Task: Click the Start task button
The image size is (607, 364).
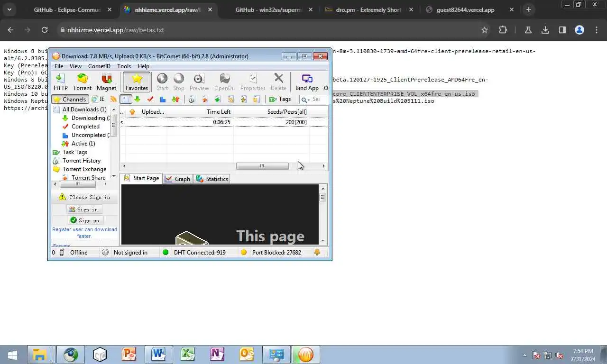Action: pos(162,82)
